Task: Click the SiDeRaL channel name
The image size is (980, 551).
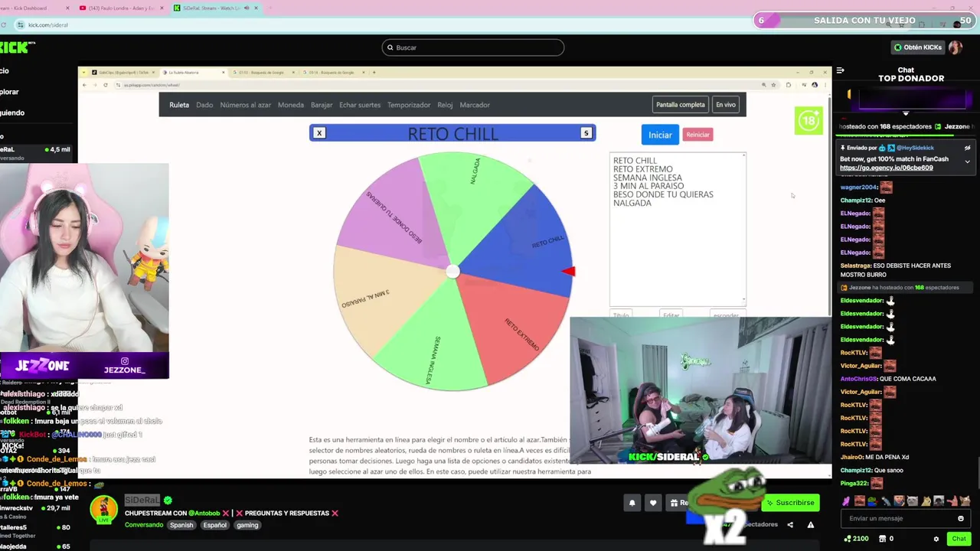Action: click(142, 500)
